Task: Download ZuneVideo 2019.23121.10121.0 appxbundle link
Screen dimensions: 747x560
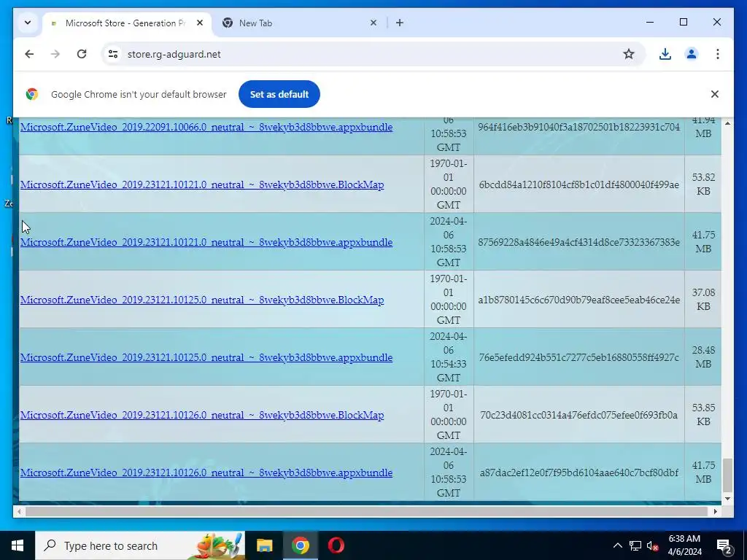Action: pos(206,242)
